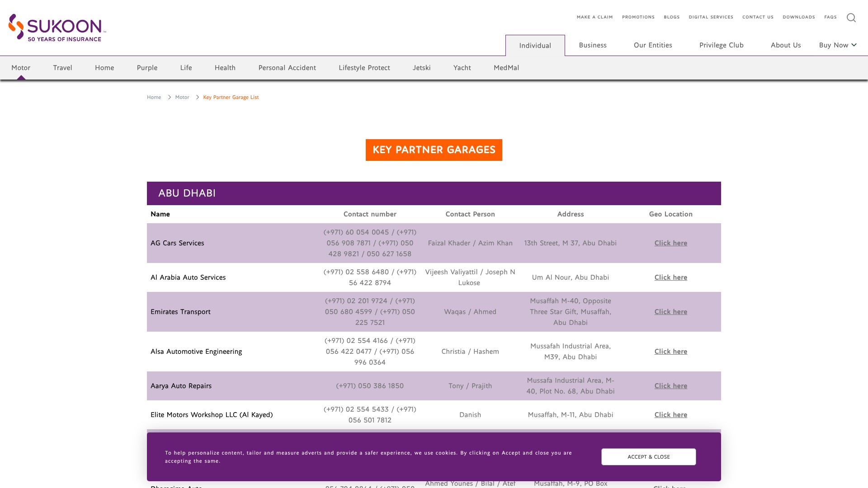Open geo location for Elite Motors Workshop
Viewport: 868px width, 488px height.
pos(671,415)
